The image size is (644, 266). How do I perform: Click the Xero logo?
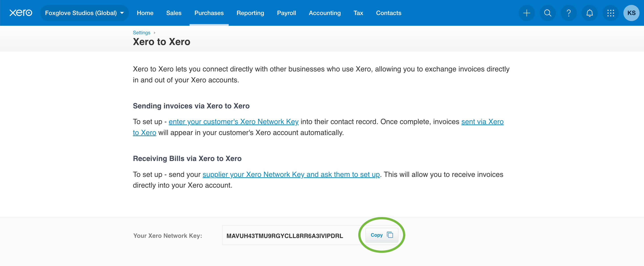21,13
